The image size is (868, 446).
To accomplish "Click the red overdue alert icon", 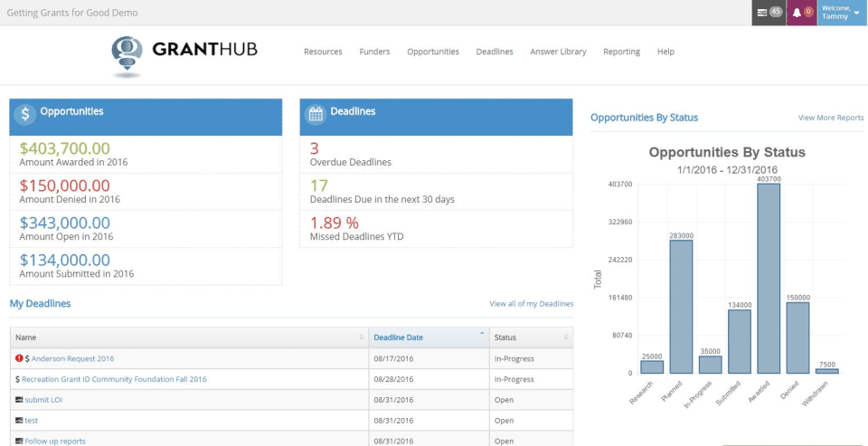I will pyautogui.click(x=19, y=358).
